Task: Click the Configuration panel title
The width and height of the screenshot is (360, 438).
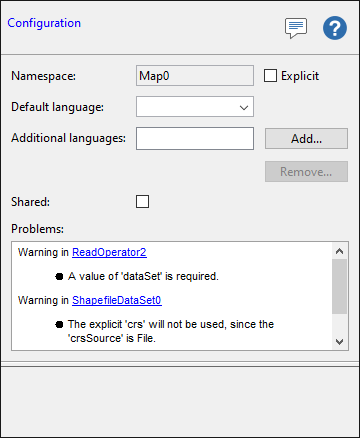Action: pyautogui.click(x=44, y=23)
